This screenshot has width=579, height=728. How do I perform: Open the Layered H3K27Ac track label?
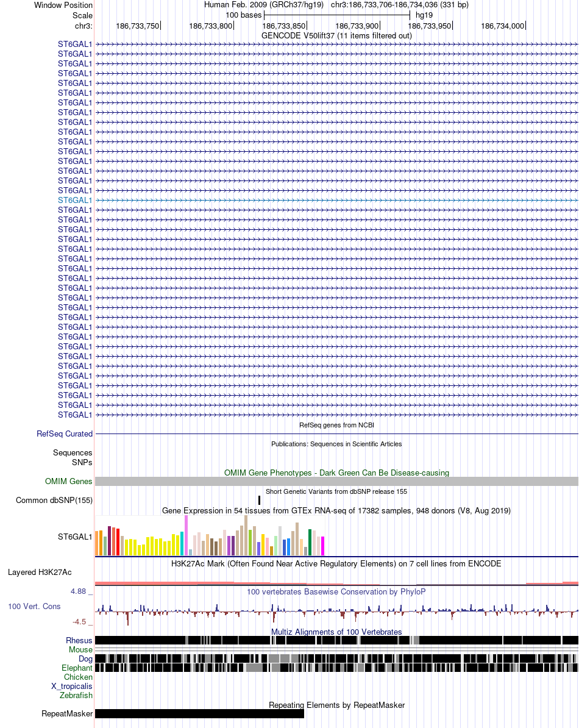[40, 573]
